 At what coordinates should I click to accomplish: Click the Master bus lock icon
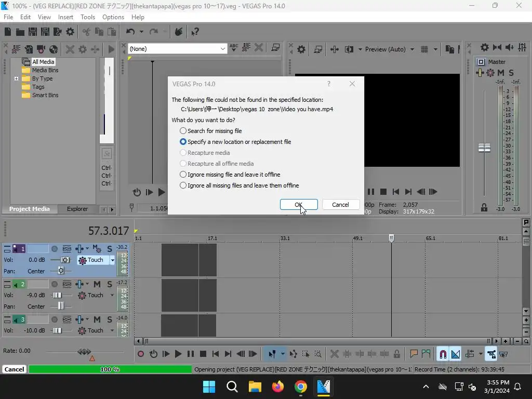click(484, 208)
